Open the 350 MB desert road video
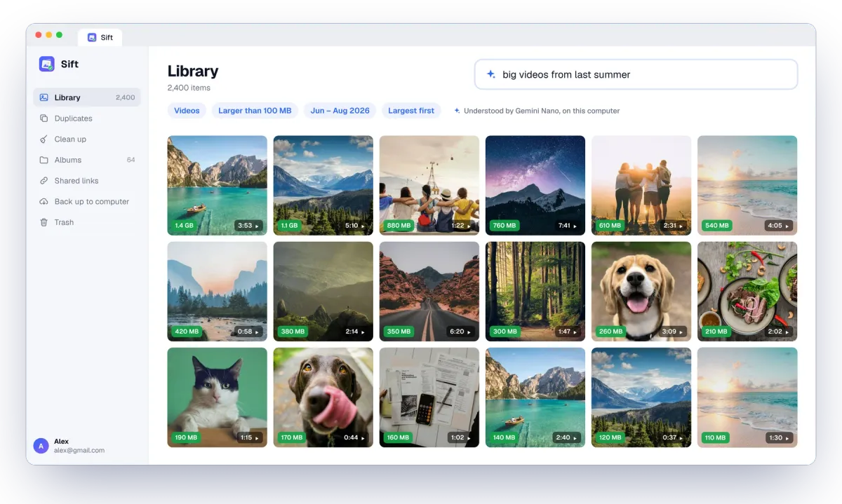This screenshot has width=842, height=504. 429,292
